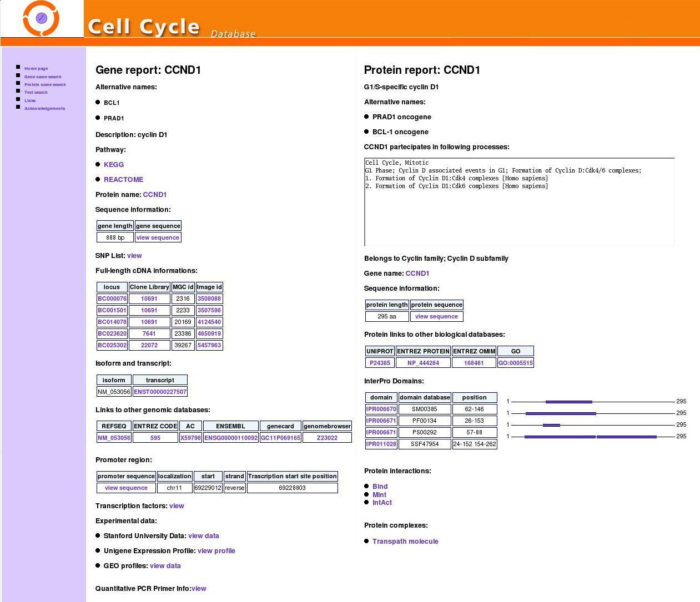
Task: View Transcription factors
Action: click(177, 506)
